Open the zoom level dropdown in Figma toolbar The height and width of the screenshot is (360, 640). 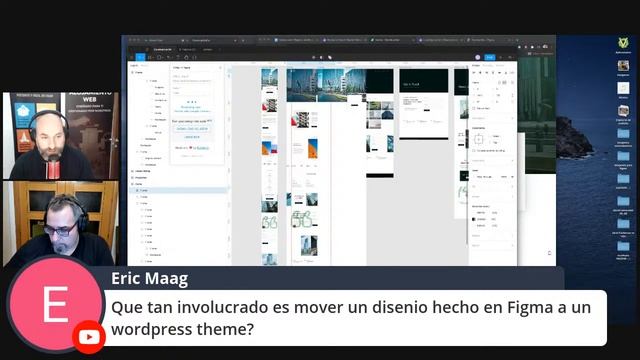[x=511, y=57]
